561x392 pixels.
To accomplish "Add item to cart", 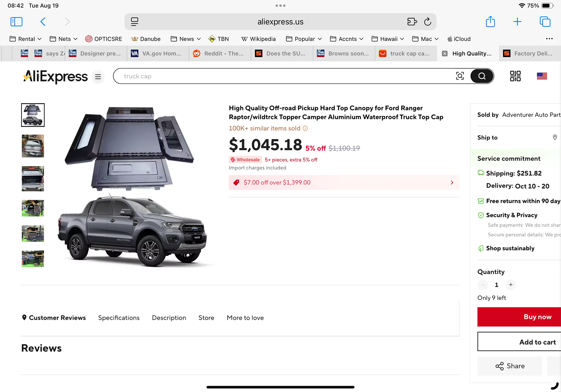I will (519, 342).
